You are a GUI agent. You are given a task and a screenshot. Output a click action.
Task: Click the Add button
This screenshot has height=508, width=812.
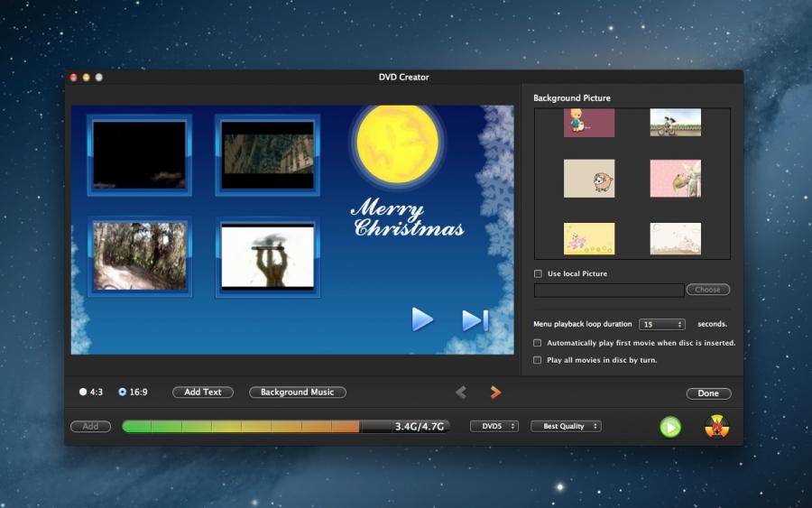tap(90, 427)
